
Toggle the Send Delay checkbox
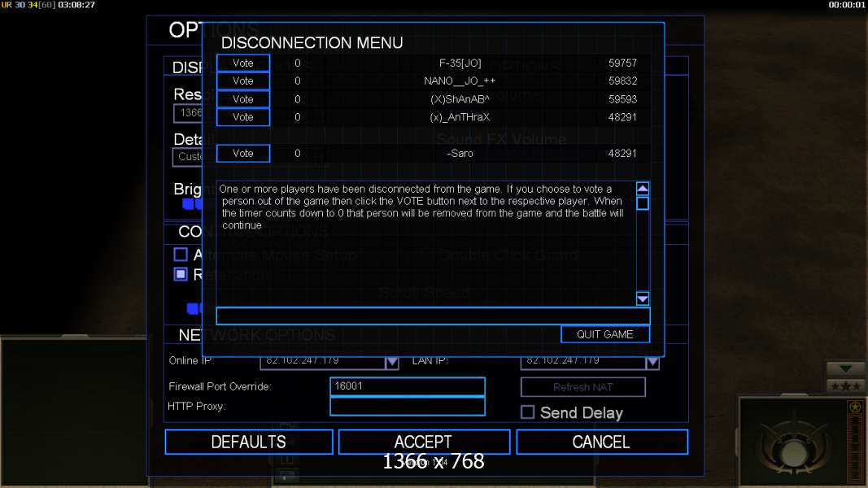pyautogui.click(x=528, y=412)
